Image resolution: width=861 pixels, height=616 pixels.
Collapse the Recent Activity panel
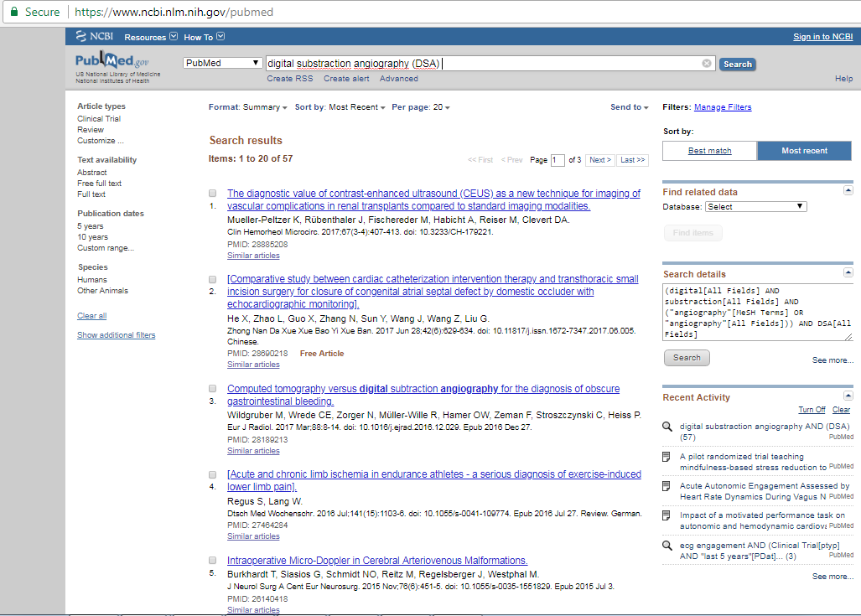(x=848, y=396)
